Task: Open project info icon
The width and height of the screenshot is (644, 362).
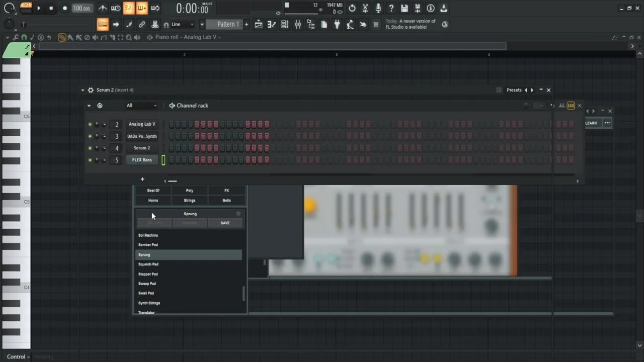Action: pyautogui.click(x=431, y=8)
